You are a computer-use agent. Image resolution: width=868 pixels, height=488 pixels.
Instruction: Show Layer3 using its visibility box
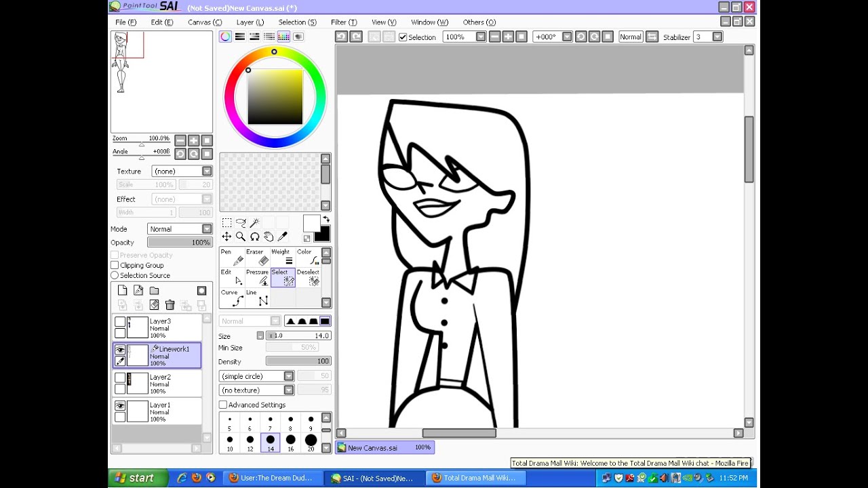click(120, 322)
